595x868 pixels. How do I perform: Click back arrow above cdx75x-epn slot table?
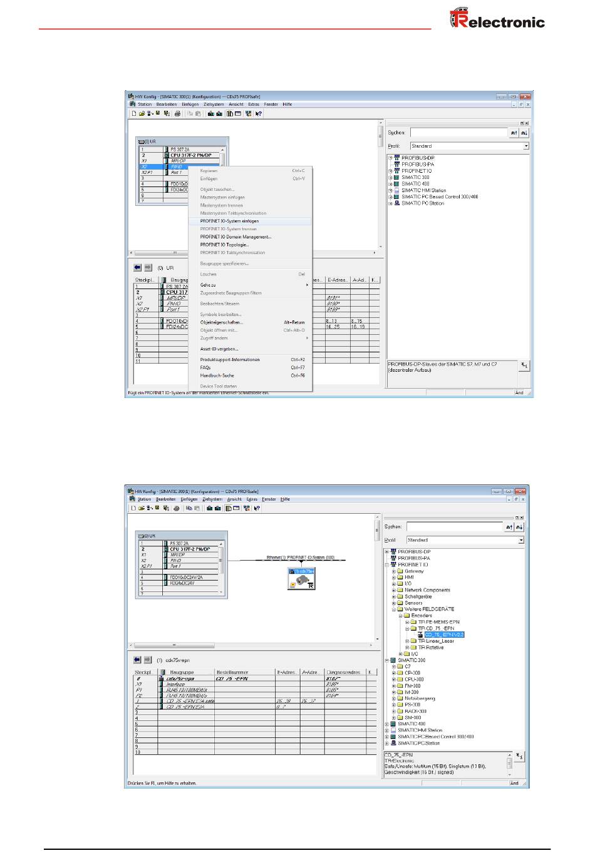tap(137, 660)
